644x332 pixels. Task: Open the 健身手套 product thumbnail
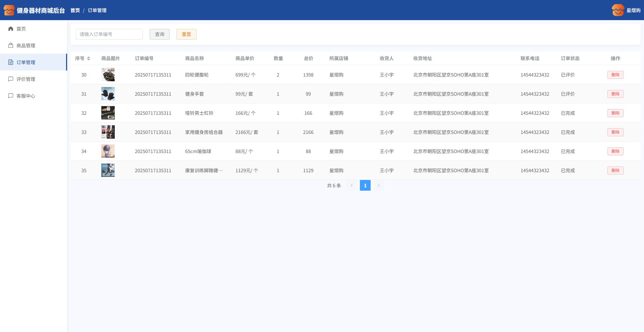point(108,94)
